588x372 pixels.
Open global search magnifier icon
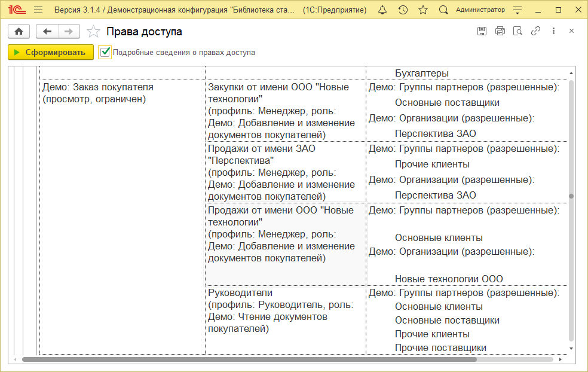tap(443, 10)
